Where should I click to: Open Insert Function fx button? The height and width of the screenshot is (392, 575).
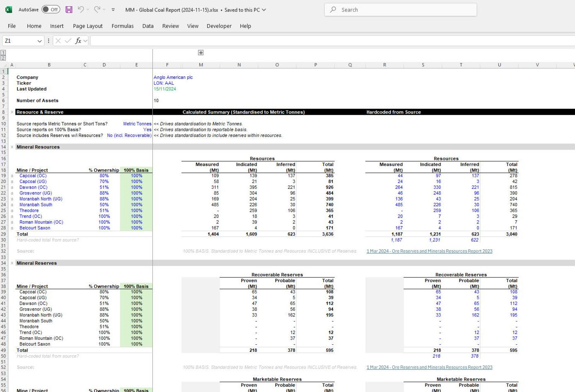pyautogui.click(x=78, y=41)
